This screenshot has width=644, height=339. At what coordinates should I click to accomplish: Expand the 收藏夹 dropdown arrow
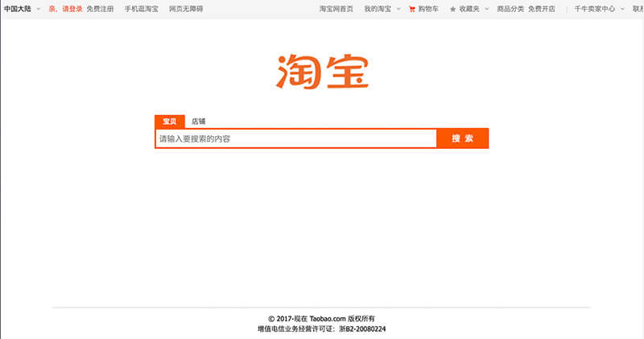[x=487, y=9]
